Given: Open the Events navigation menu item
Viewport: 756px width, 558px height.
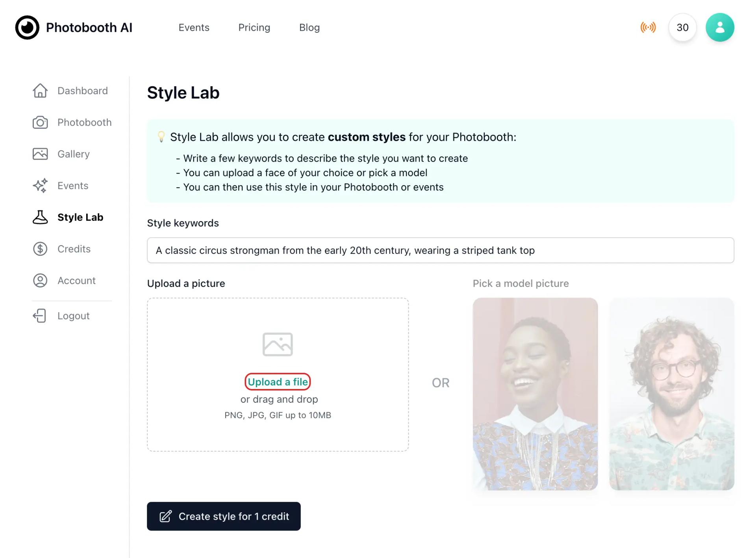Looking at the screenshot, I should pyautogui.click(x=193, y=27).
